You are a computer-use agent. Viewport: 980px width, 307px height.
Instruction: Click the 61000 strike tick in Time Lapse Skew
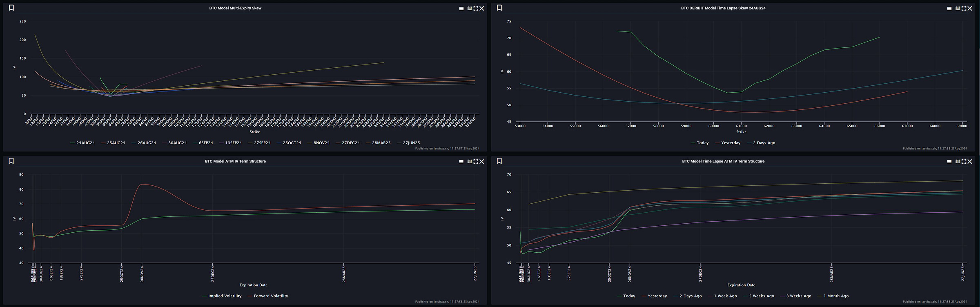pos(741,126)
